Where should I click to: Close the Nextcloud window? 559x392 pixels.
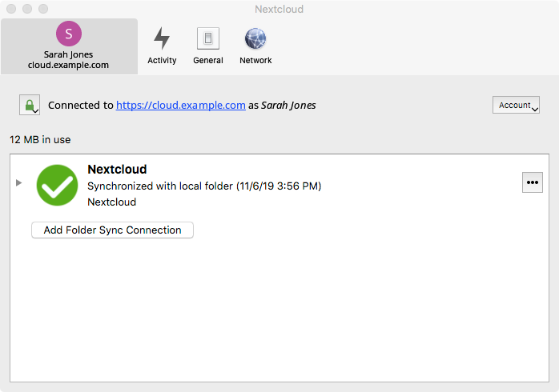pos(10,10)
